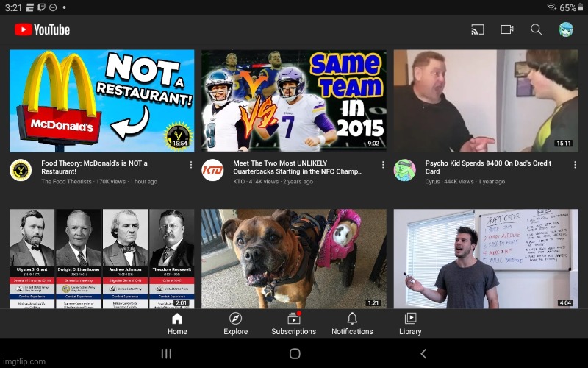Image resolution: width=588 pixels, height=368 pixels.
Task: Open the Subscriptions tab
Action: click(x=293, y=324)
